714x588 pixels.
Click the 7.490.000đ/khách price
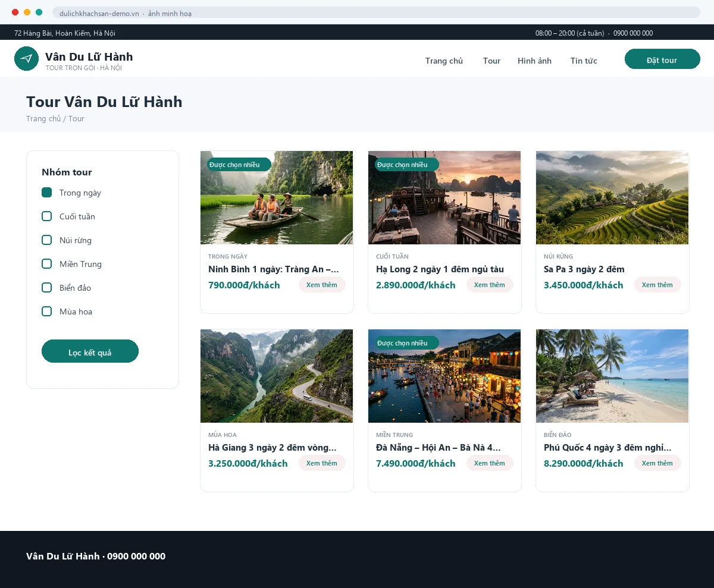[416, 464]
